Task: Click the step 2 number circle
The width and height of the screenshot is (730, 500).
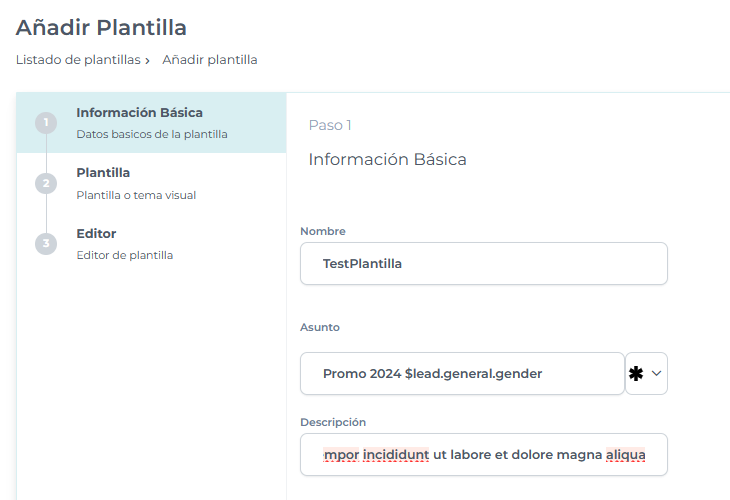Action: 46,184
